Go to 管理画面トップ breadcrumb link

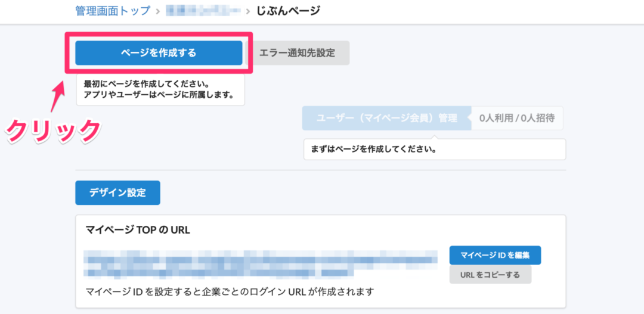[113, 11]
